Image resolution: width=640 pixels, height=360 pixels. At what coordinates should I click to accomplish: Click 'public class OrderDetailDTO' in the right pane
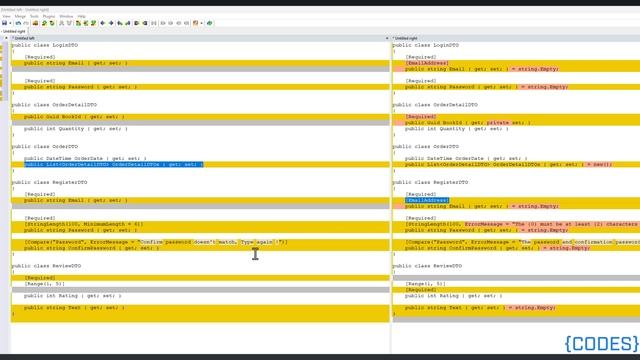click(x=435, y=105)
